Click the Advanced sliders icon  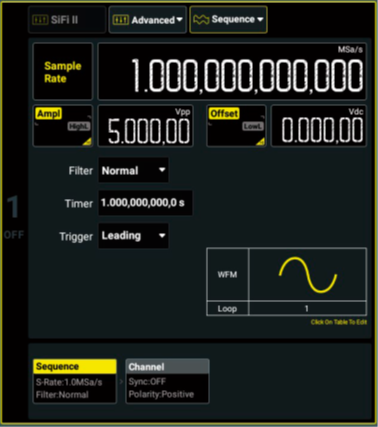[120, 20]
